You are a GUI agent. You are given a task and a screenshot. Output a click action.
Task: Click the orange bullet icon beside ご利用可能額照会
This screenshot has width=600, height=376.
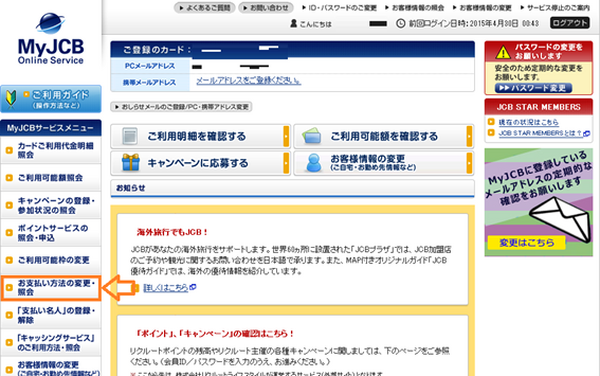point(9,178)
